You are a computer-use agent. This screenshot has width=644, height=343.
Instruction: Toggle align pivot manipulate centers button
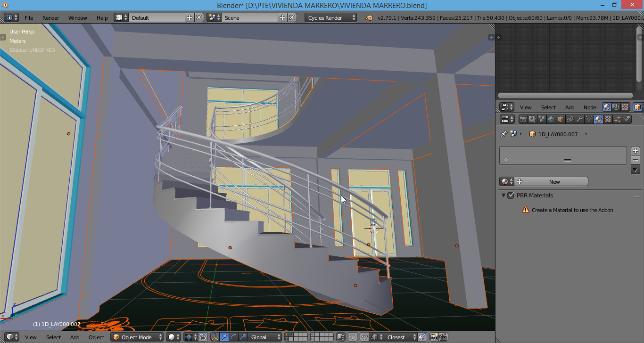coord(203,337)
